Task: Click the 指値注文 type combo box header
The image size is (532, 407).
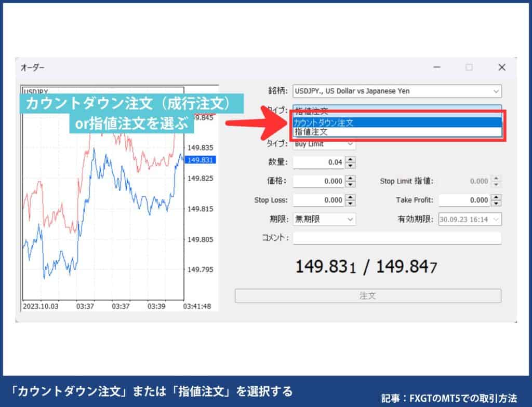Action: (397, 111)
